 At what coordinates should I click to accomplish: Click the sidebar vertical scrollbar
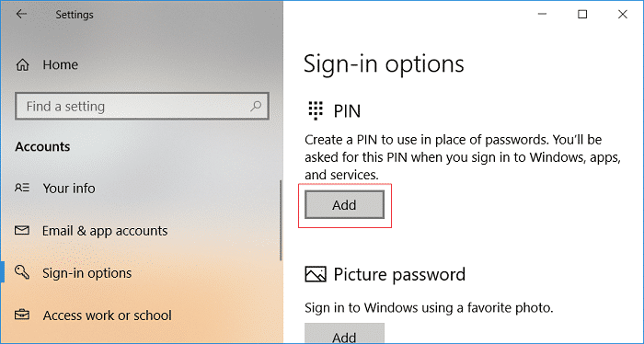(281, 220)
